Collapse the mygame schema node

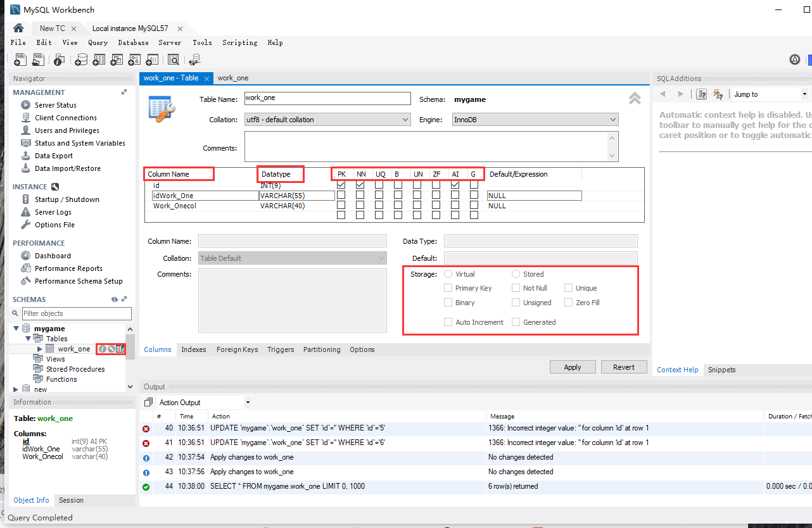(16, 329)
